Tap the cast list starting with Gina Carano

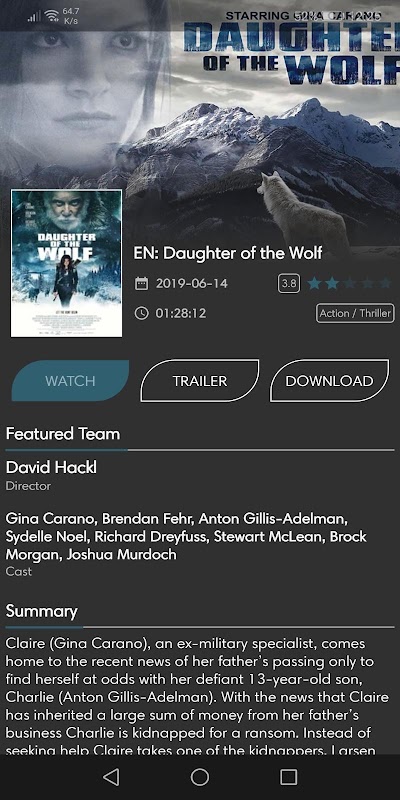click(186, 537)
